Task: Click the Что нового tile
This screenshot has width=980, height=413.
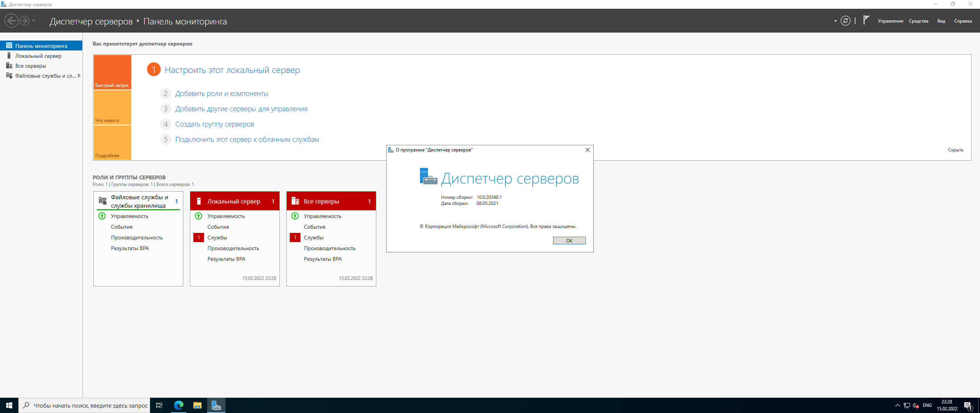Action: [113, 107]
